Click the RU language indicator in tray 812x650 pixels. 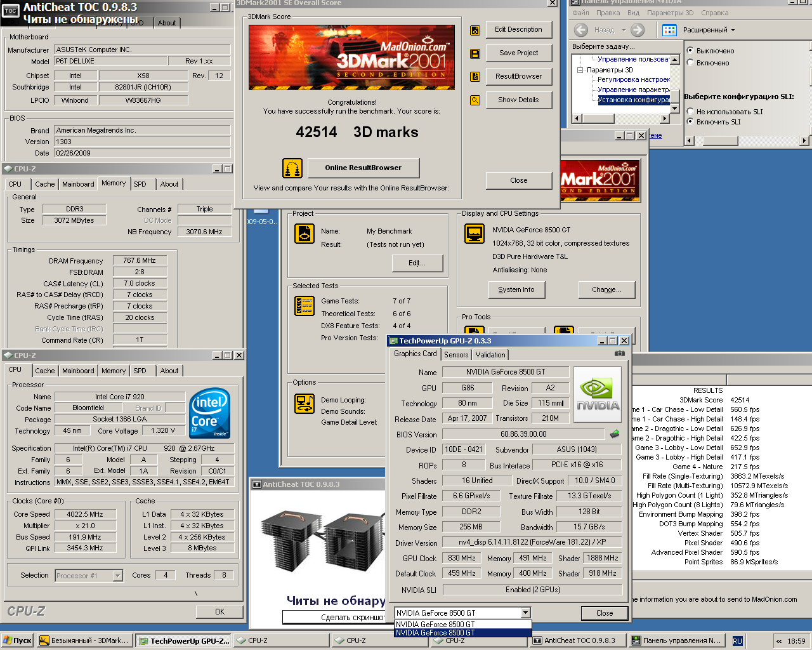pyautogui.click(x=737, y=641)
